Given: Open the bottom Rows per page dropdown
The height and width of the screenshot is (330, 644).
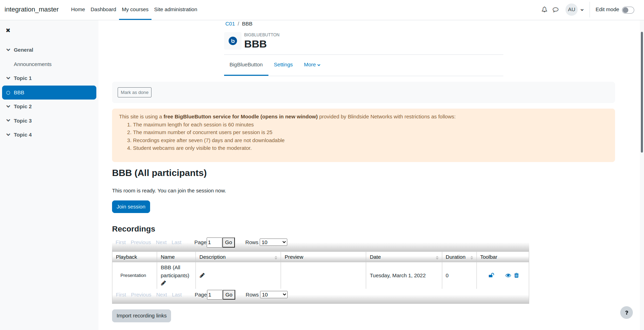Looking at the screenshot, I should tap(274, 295).
